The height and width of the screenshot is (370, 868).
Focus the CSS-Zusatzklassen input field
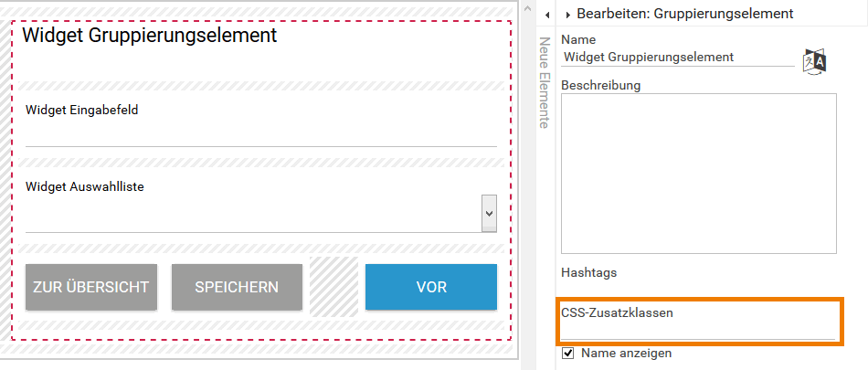point(698,331)
